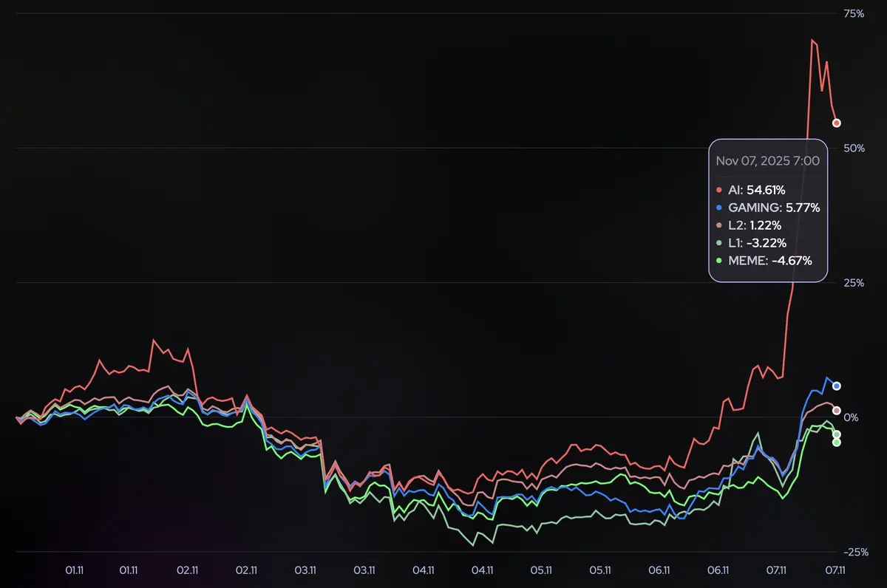The width and height of the screenshot is (887, 588).
Task: Select the "GAMING: 5.77%" tooltip value
Action: coord(774,208)
